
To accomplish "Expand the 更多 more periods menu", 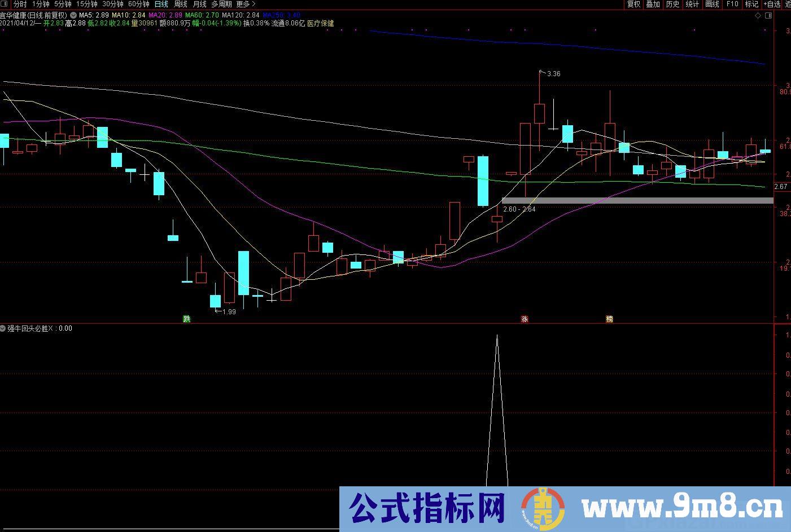I will (x=246, y=4).
